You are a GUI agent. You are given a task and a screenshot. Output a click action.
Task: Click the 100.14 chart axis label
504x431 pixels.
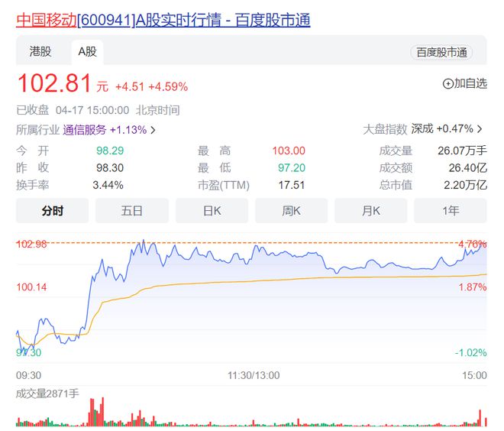(x=31, y=287)
